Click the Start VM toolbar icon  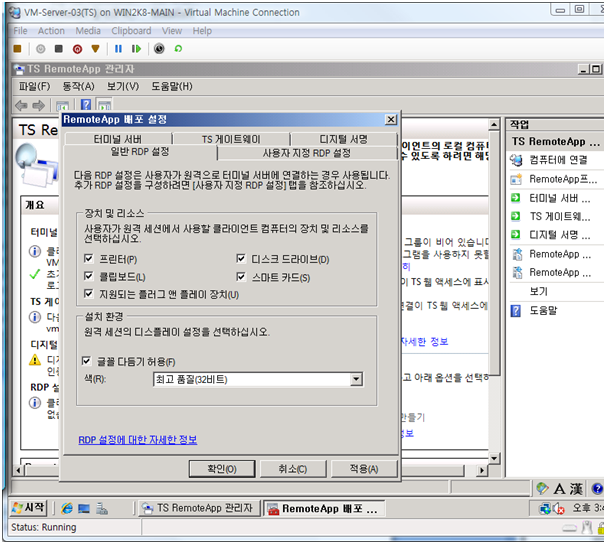click(x=41, y=49)
